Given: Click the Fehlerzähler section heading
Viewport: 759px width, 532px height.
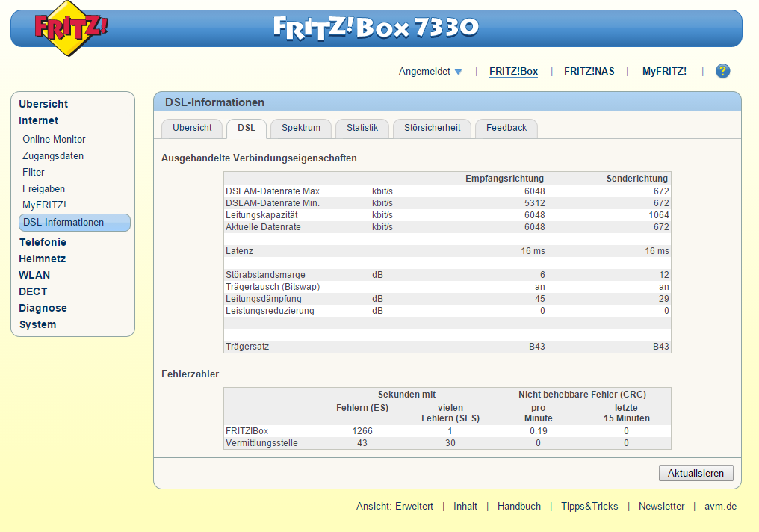Looking at the screenshot, I should (190, 374).
